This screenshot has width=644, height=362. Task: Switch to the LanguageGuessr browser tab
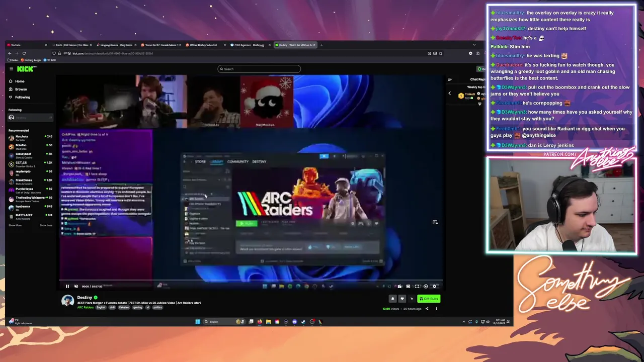coord(116,45)
